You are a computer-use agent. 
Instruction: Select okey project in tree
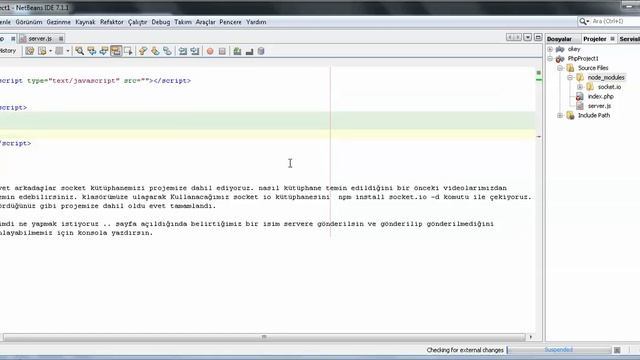(573, 49)
